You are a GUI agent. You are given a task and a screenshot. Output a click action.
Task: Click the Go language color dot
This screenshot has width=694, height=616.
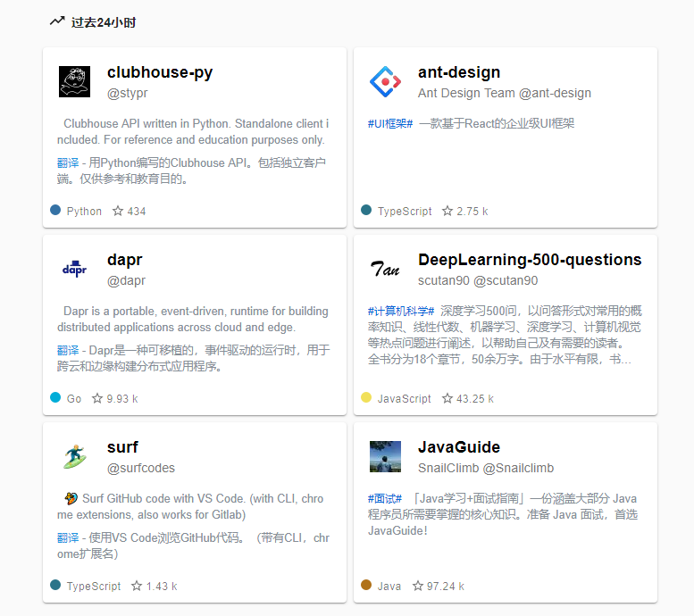point(55,397)
